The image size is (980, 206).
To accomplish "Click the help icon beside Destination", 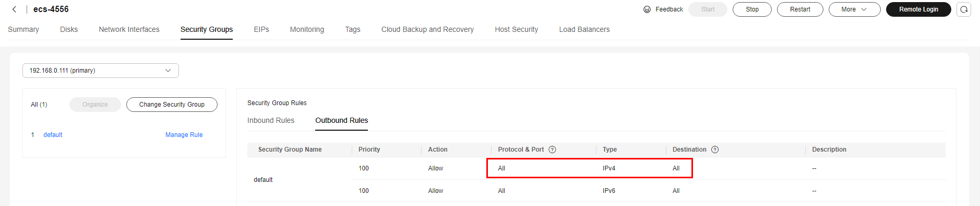I will [x=715, y=150].
